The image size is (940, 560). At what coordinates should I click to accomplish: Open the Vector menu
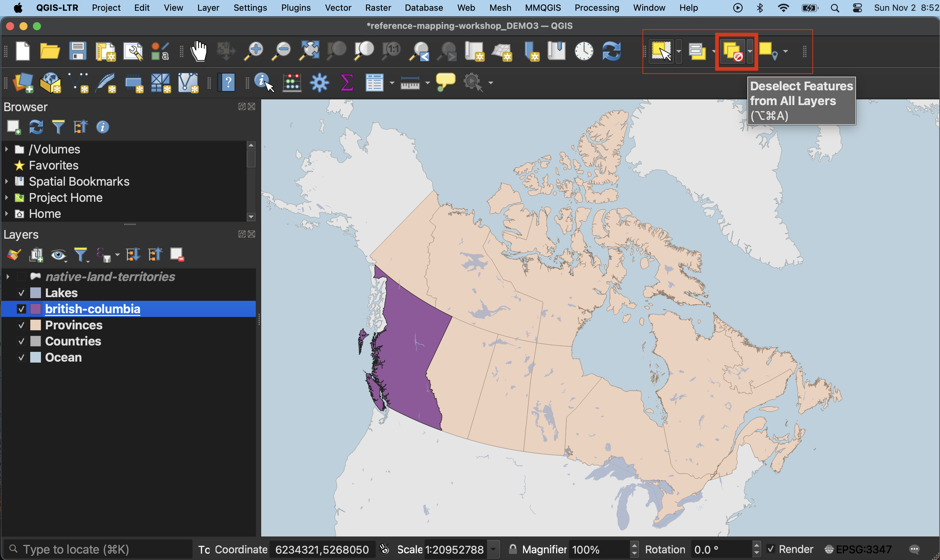click(x=338, y=7)
